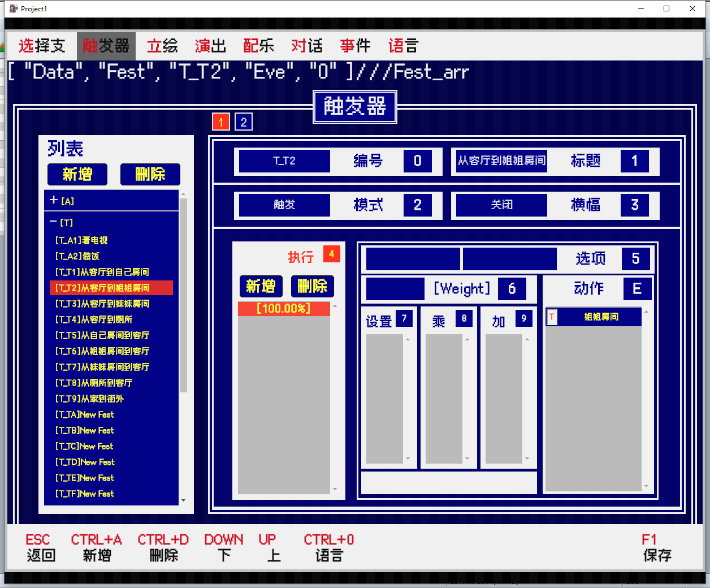The image size is (710, 588).
Task: Click CTRL+A 新增 shortcut at bottom
Action: click(97, 547)
